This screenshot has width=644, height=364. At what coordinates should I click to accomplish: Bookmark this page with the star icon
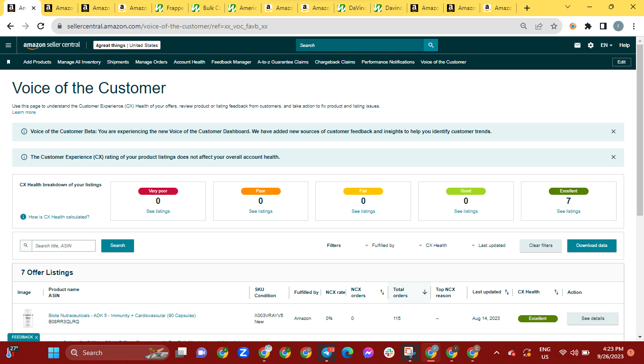554,27
